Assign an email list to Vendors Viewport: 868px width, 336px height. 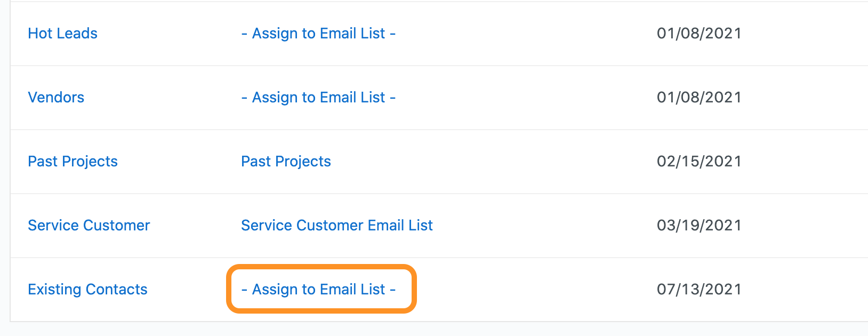(318, 97)
